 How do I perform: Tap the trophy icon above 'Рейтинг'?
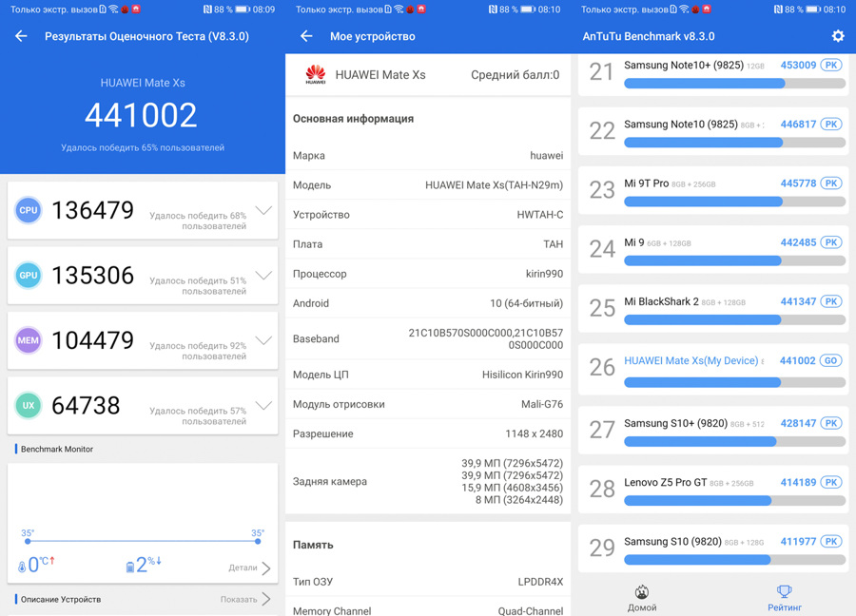[785, 591]
